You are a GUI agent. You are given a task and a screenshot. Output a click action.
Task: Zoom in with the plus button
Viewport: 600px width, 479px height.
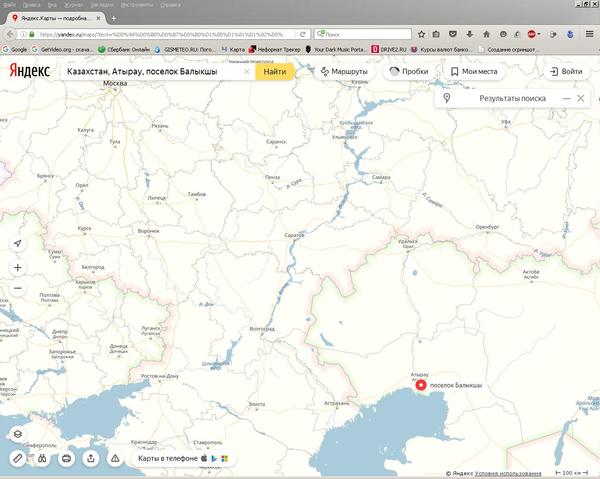click(x=17, y=268)
